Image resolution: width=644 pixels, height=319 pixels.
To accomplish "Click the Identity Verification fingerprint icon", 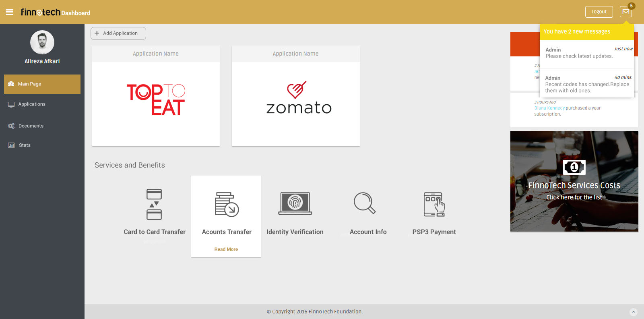I will pos(295,203).
